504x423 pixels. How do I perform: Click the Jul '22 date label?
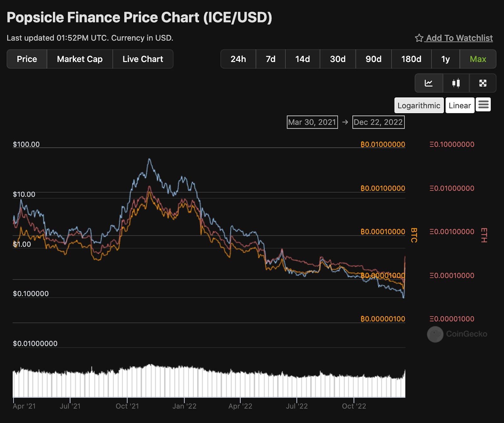tap(297, 406)
